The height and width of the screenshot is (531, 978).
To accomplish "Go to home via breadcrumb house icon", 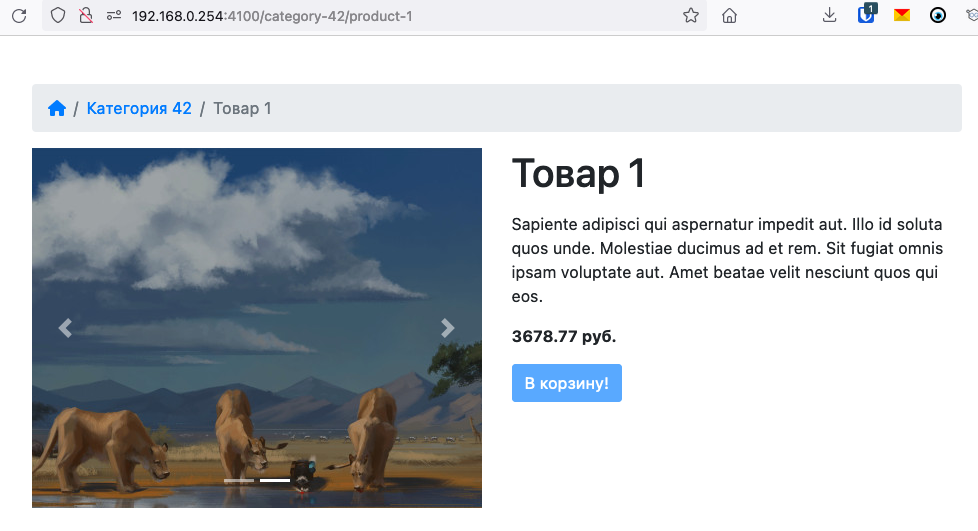I will click(57, 109).
